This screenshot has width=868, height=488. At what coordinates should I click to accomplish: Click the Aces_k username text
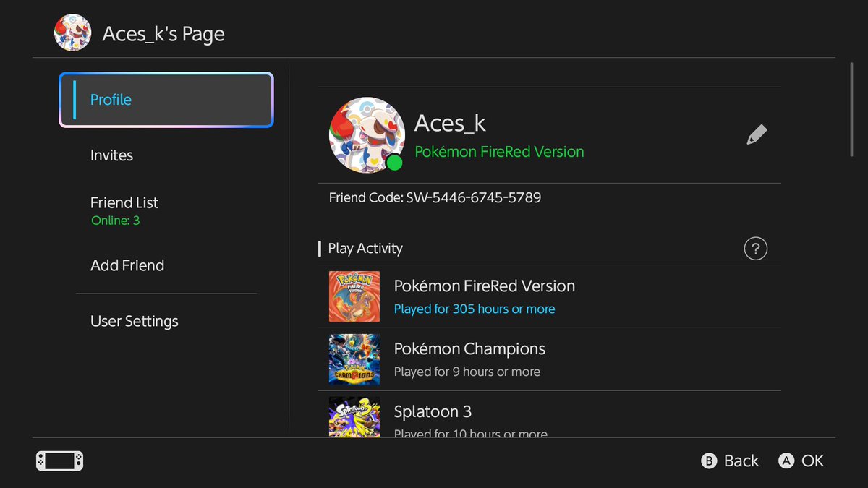click(x=450, y=124)
